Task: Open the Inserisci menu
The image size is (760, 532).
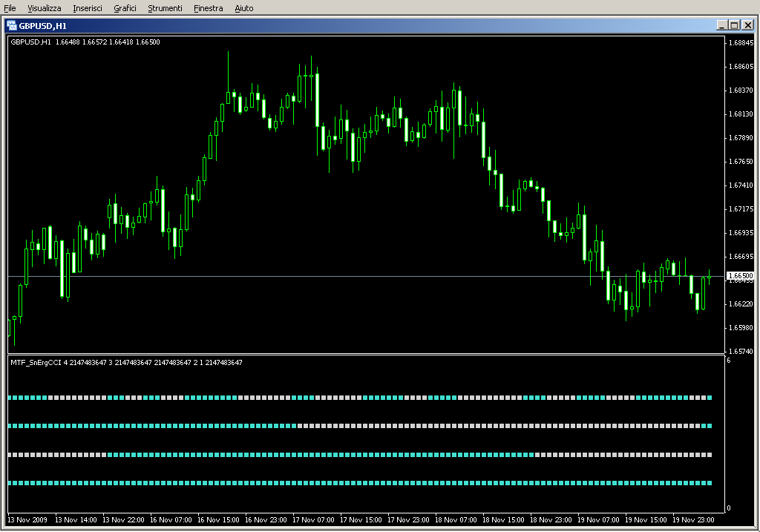Action: coord(88,8)
